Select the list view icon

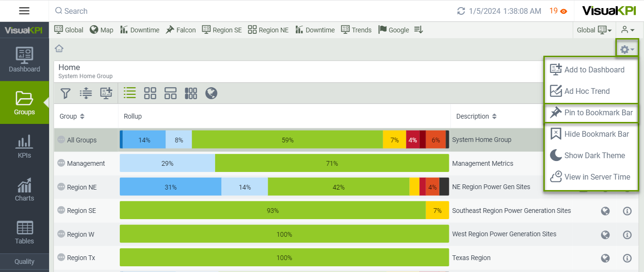click(130, 93)
